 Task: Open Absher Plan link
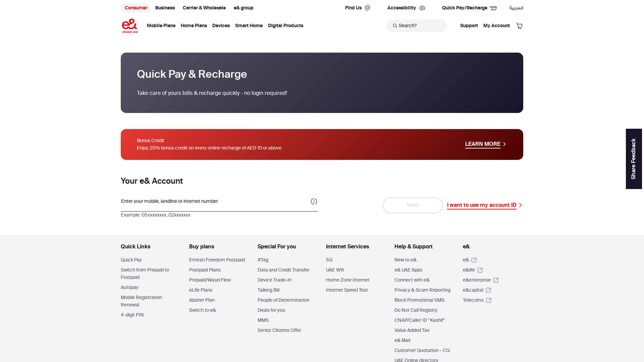(x=202, y=300)
